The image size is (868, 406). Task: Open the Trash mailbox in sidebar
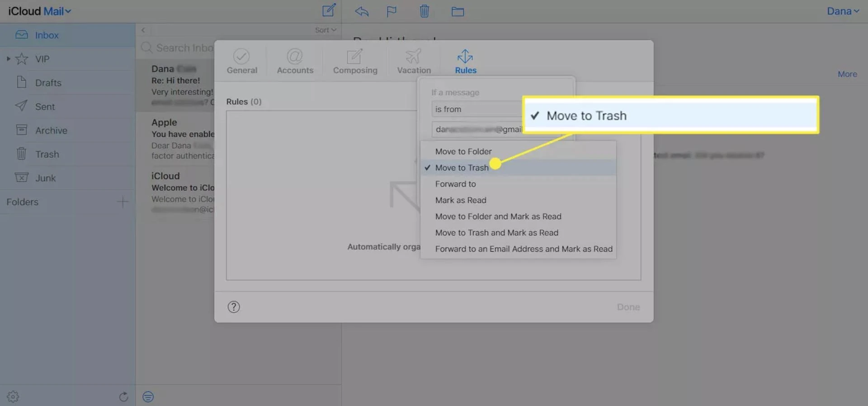point(67,154)
